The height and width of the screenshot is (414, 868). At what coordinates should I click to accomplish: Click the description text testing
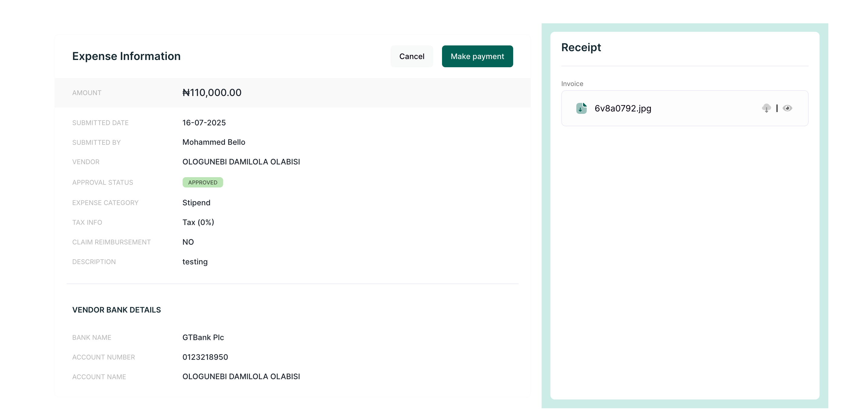(195, 262)
